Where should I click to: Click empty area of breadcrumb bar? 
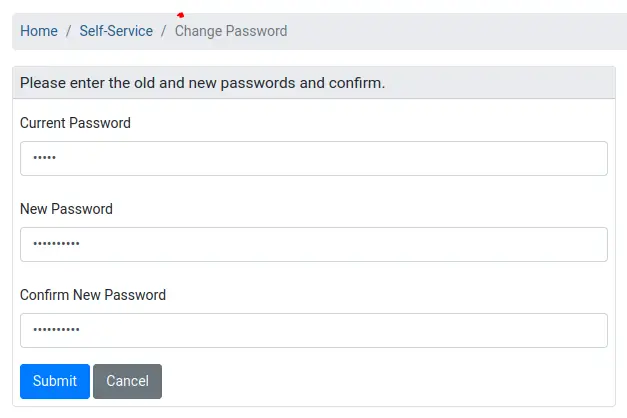coord(450,31)
